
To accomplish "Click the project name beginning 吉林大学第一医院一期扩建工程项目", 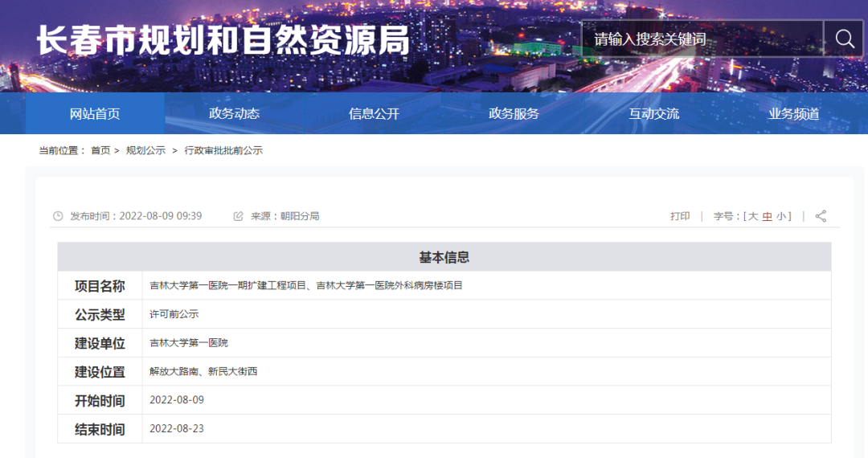I will (x=306, y=285).
